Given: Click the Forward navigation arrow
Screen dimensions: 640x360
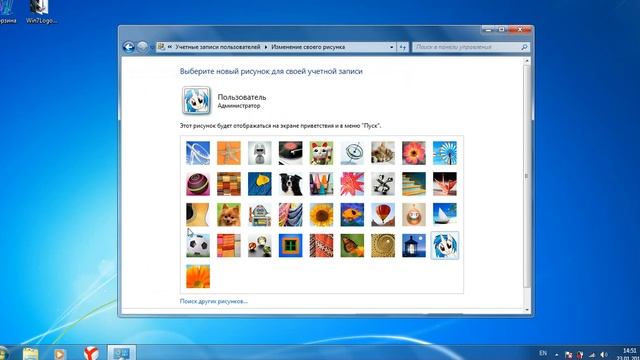Looking at the screenshot, I should [x=142, y=47].
